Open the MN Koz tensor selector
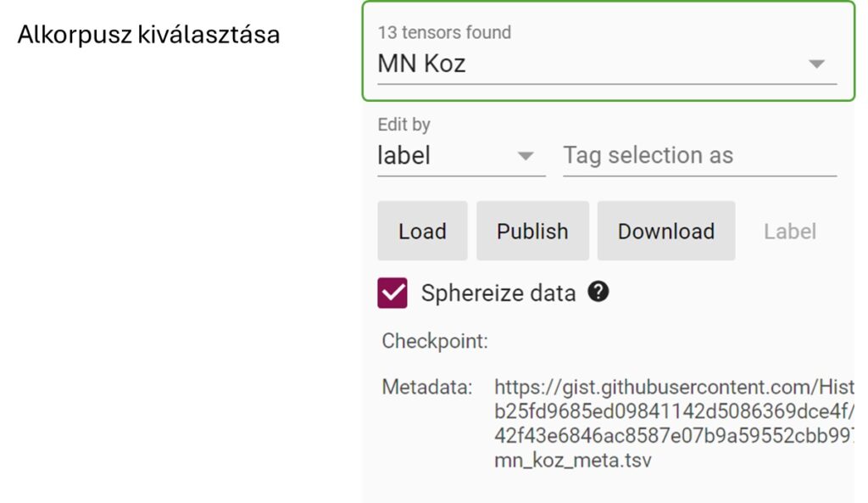Screen dimensions: 868x503 pyautogui.click(x=607, y=64)
